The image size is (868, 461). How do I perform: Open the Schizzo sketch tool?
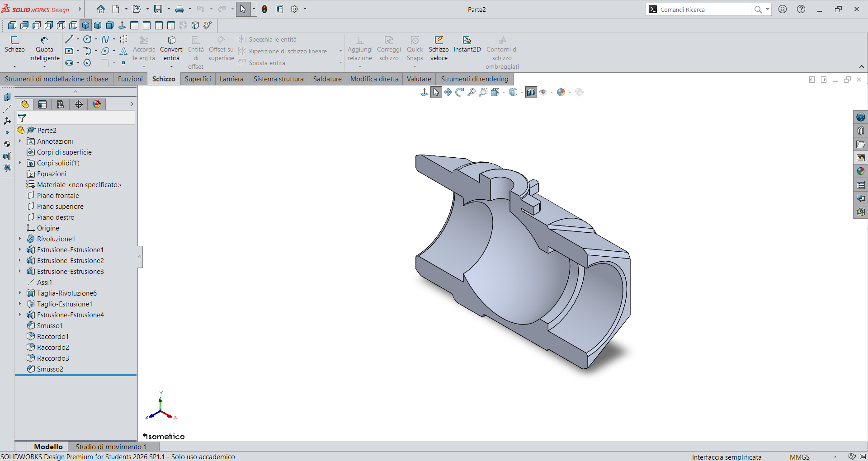tap(15, 44)
